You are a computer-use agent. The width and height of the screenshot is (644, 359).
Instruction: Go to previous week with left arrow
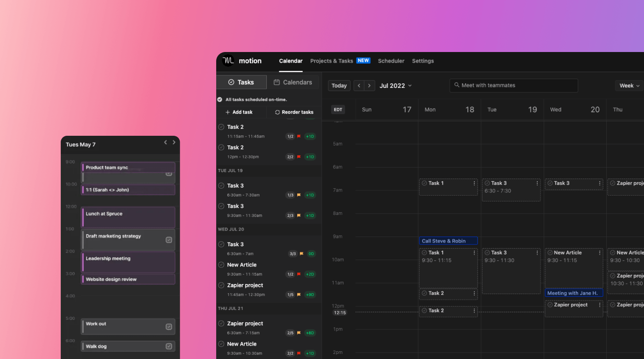[359, 86]
